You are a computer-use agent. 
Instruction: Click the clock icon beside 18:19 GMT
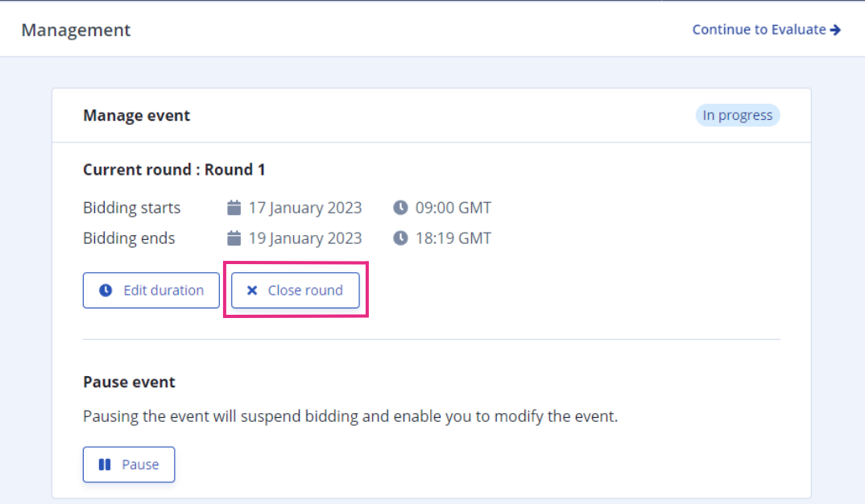click(x=400, y=238)
